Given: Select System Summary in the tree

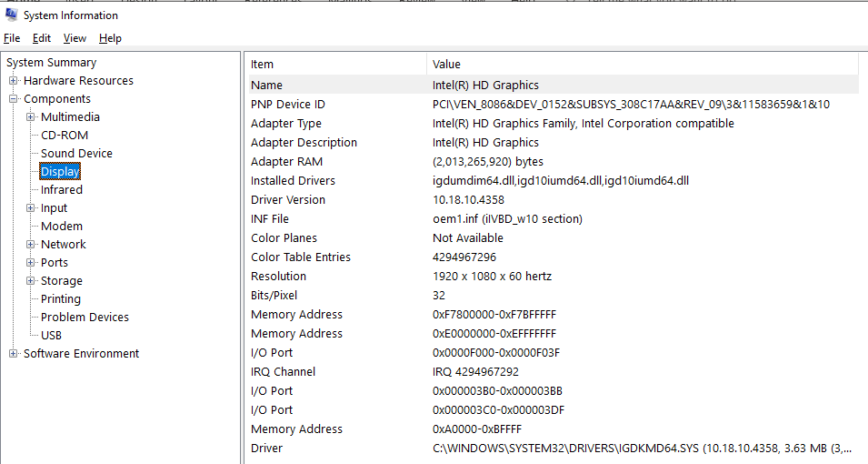Looking at the screenshot, I should click(52, 63).
